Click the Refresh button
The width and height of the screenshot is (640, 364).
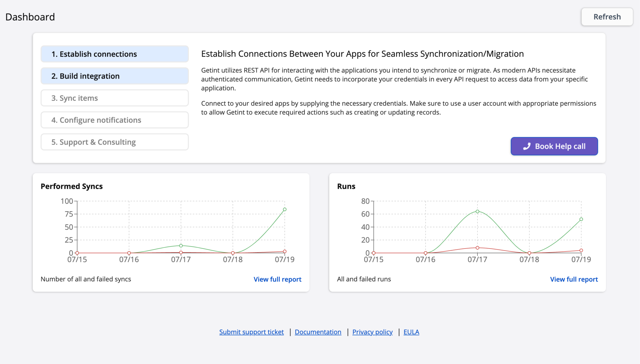click(607, 17)
